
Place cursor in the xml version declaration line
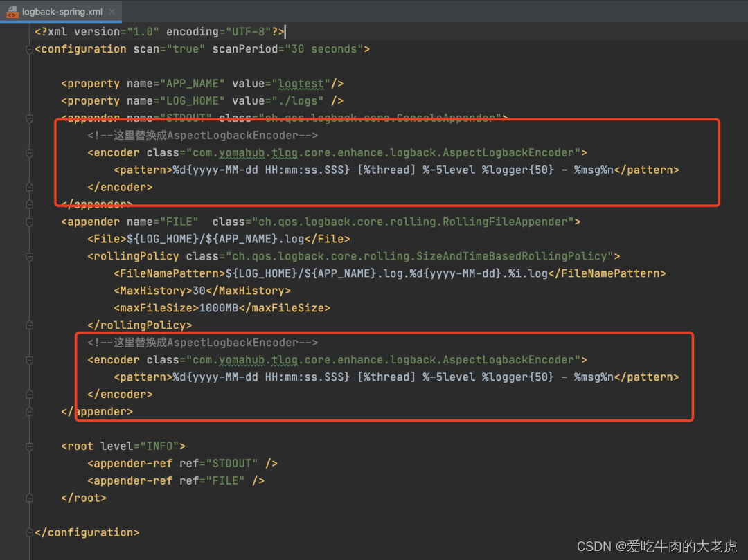pos(160,32)
